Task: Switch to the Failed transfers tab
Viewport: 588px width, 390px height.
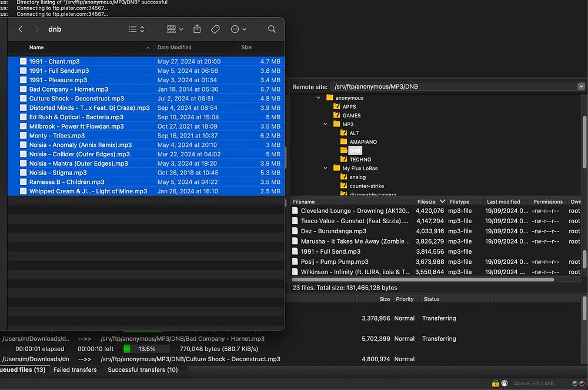Action: [x=75, y=370]
